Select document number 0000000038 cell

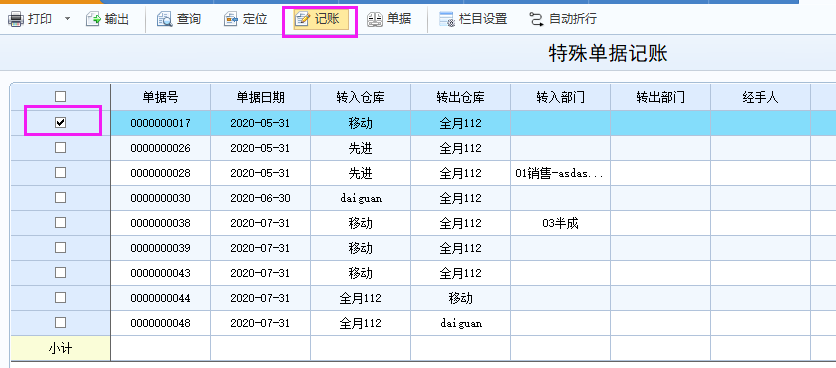160,223
